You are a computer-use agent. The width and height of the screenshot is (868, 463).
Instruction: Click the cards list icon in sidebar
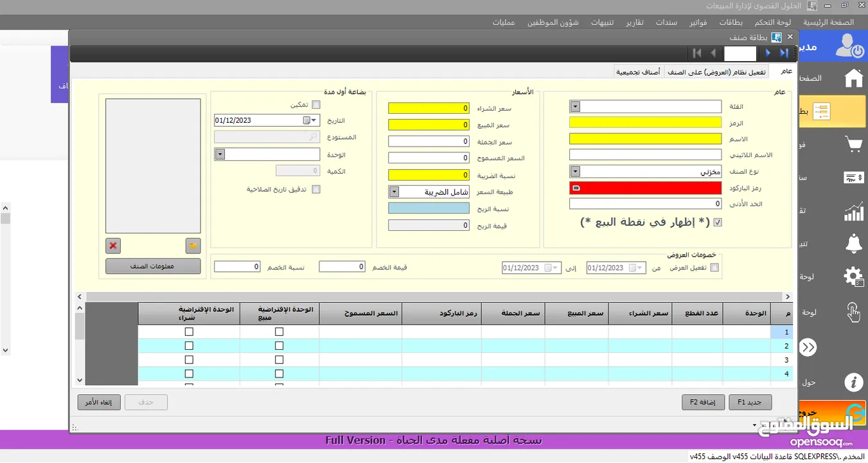click(x=820, y=112)
